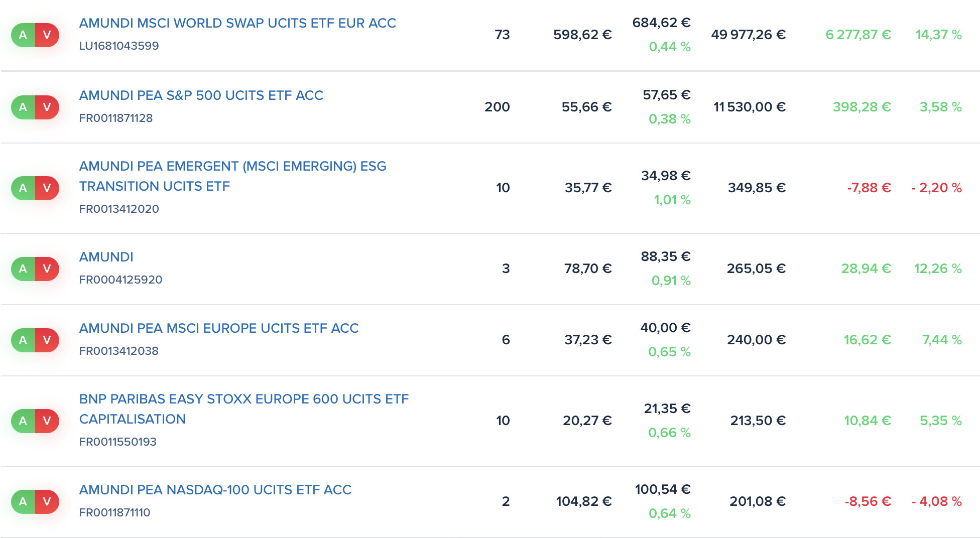Screen dimensions: 980x538
Task: Open AMUNDI PEA S&P 500 UCITS ETF link
Action: (201, 95)
